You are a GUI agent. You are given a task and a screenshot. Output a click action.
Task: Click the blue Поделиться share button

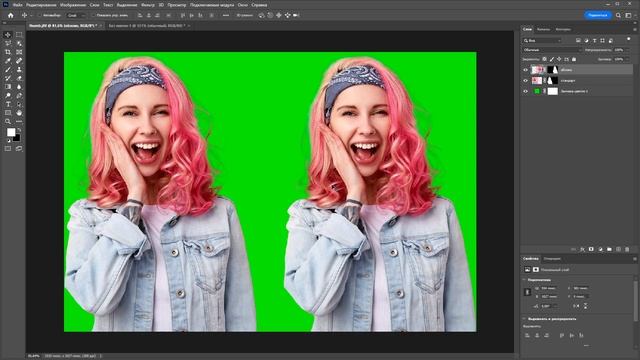point(598,15)
